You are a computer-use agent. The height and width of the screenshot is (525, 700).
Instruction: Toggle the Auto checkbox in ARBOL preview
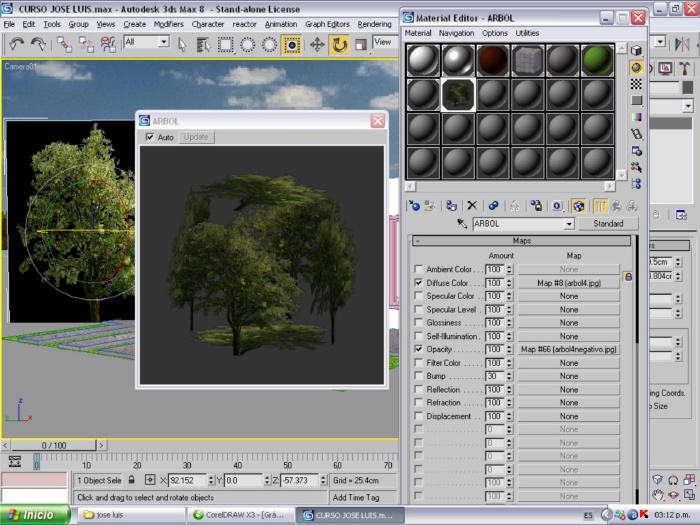point(150,137)
